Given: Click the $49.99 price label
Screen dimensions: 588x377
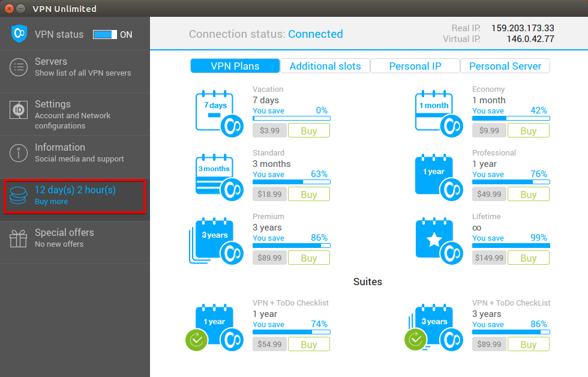Looking at the screenshot, I should [490, 195].
